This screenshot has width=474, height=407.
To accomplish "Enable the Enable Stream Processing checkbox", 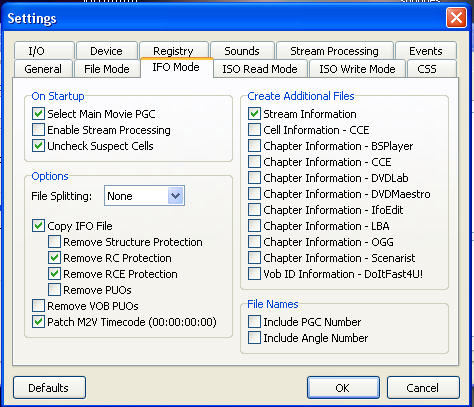I will [x=38, y=130].
